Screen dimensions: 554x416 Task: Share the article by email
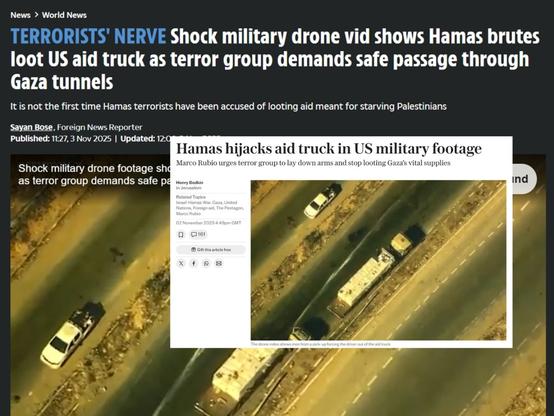coord(219,263)
